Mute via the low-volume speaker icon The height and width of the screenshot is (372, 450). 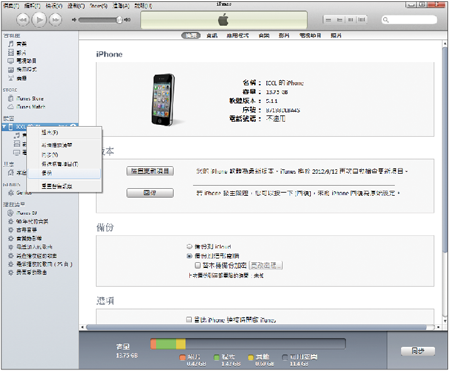(x=74, y=20)
